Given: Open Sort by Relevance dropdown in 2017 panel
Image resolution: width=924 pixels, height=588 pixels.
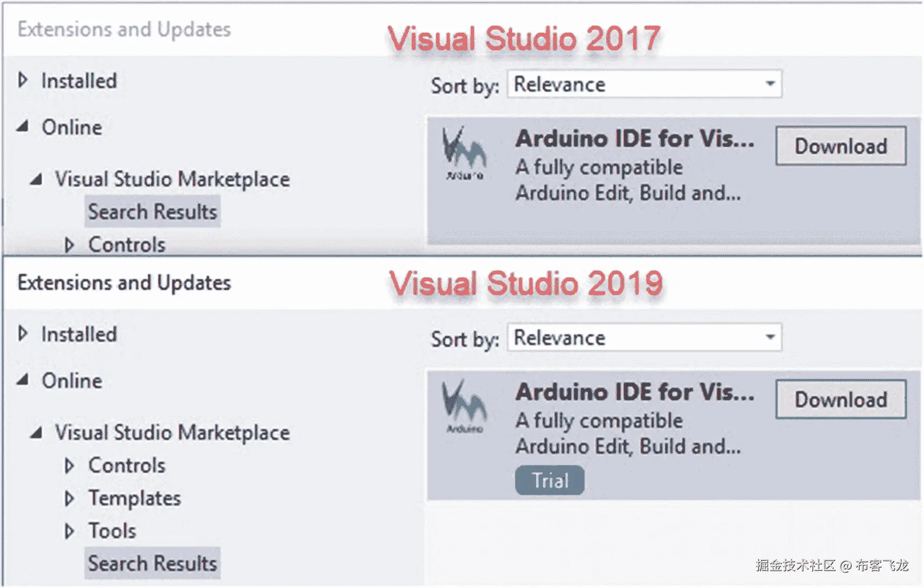Looking at the screenshot, I should pos(770,84).
